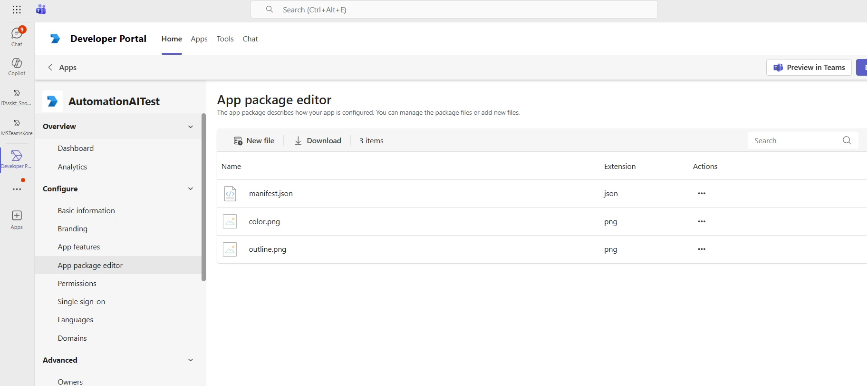Switch to the Apps tab

[199, 39]
